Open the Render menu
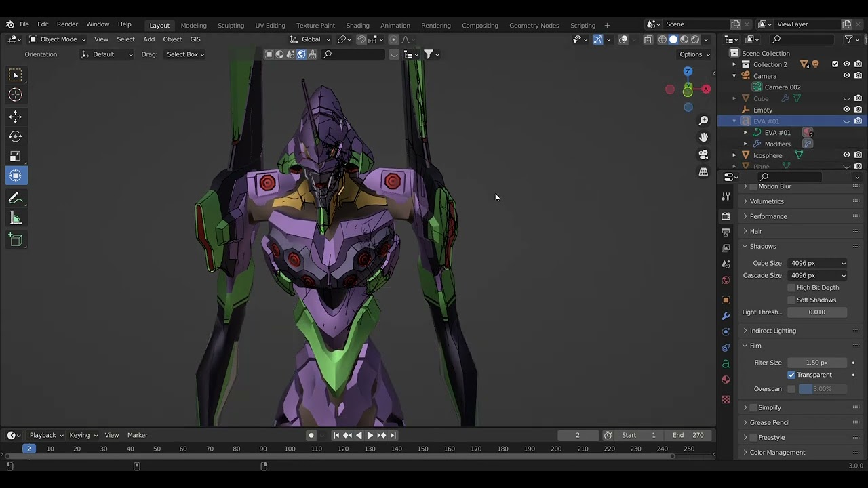The width and height of the screenshot is (868, 488). (x=67, y=24)
